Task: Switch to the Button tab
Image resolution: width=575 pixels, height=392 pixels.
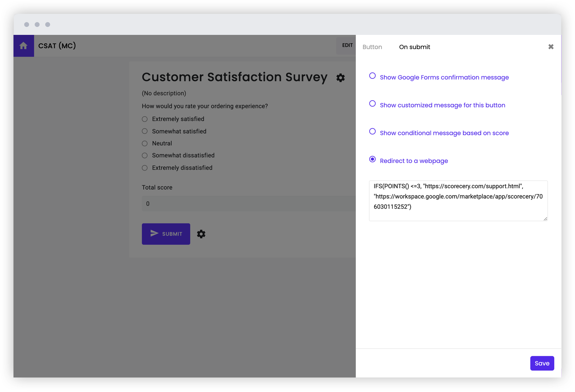Action: pyautogui.click(x=372, y=47)
